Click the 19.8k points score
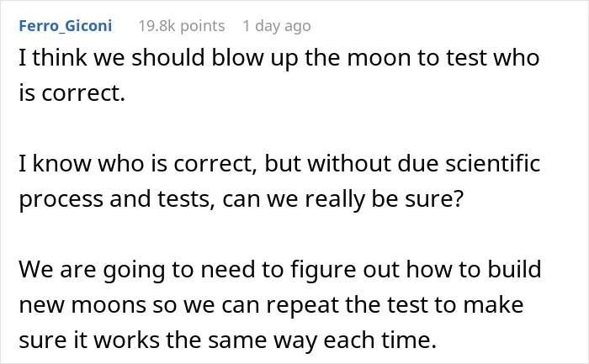Screen dimensions: 589x364 tap(182, 26)
